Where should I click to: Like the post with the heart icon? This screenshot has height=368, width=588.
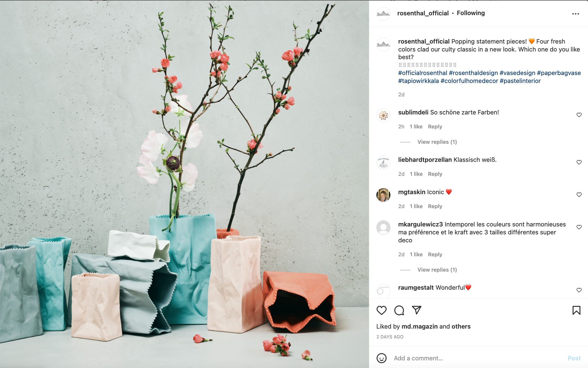[382, 310]
